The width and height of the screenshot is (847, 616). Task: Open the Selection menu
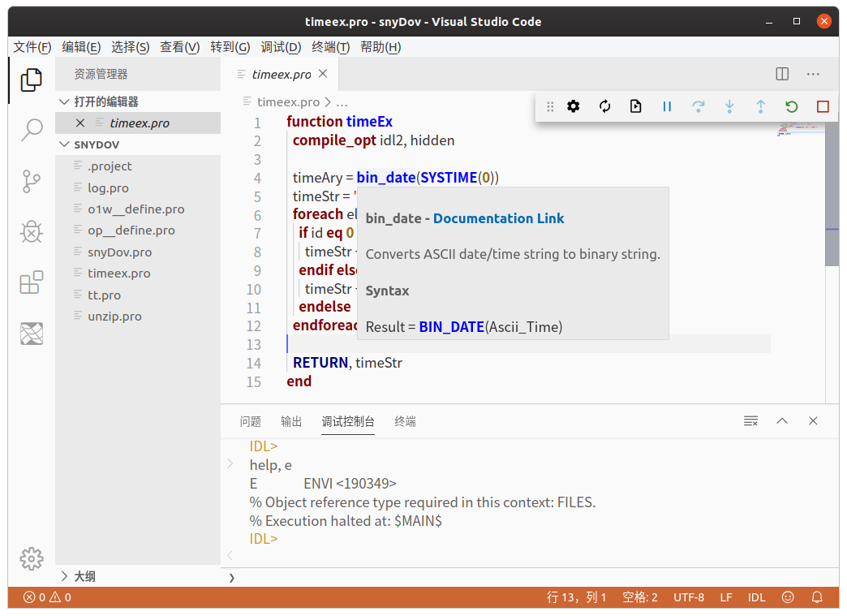(x=130, y=48)
